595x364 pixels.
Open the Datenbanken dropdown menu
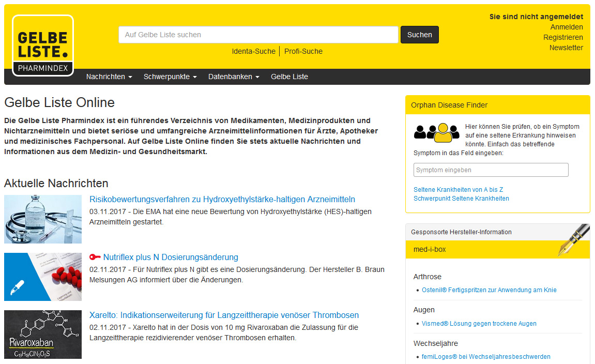tap(234, 77)
